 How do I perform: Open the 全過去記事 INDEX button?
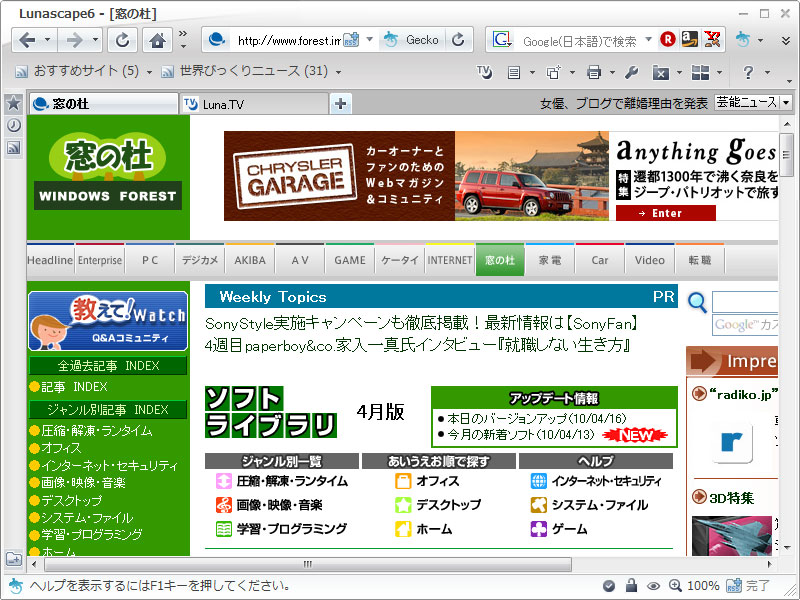pyautogui.click(x=108, y=366)
